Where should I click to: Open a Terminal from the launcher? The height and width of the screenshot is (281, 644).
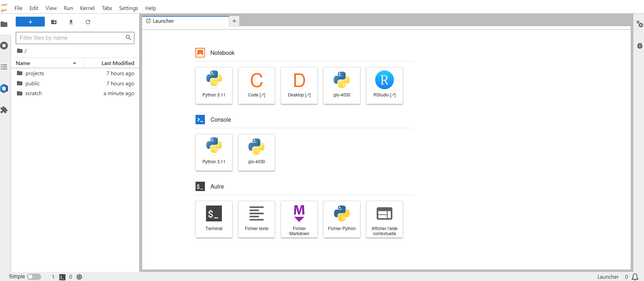[x=214, y=219]
